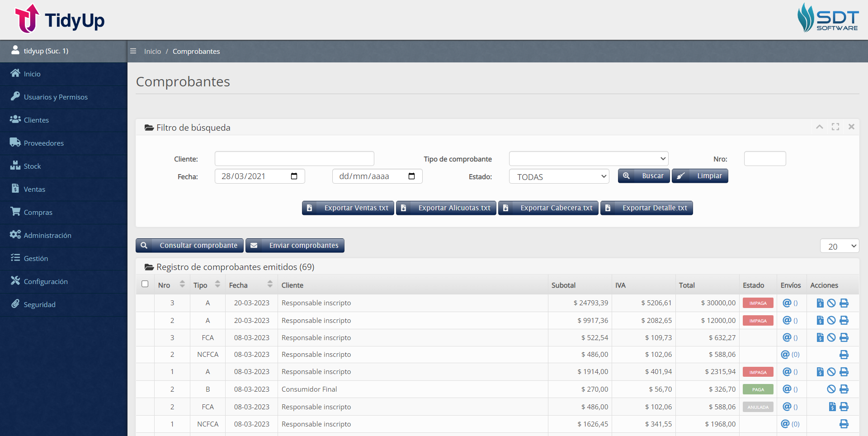Expand Ventas sidebar menu
Screen dimensions: 868x436
click(x=63, y=189)
